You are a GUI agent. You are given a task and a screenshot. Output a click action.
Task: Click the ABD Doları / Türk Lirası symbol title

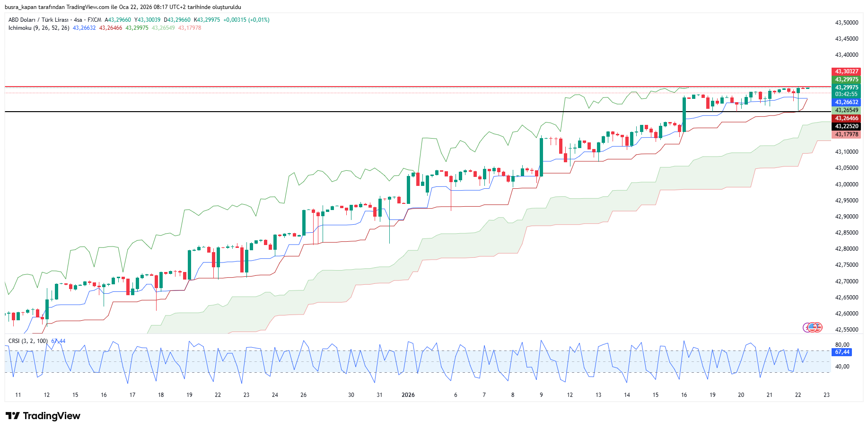coord(38,20)
